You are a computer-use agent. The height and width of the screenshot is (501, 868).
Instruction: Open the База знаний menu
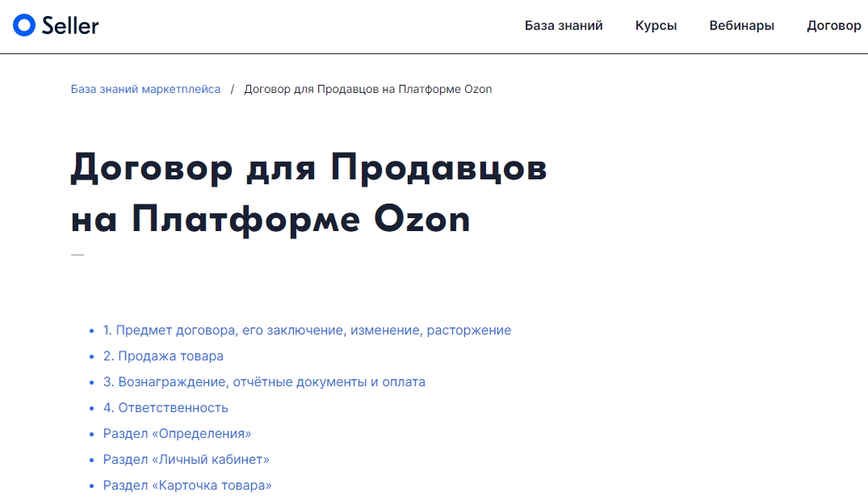[564, 26]
